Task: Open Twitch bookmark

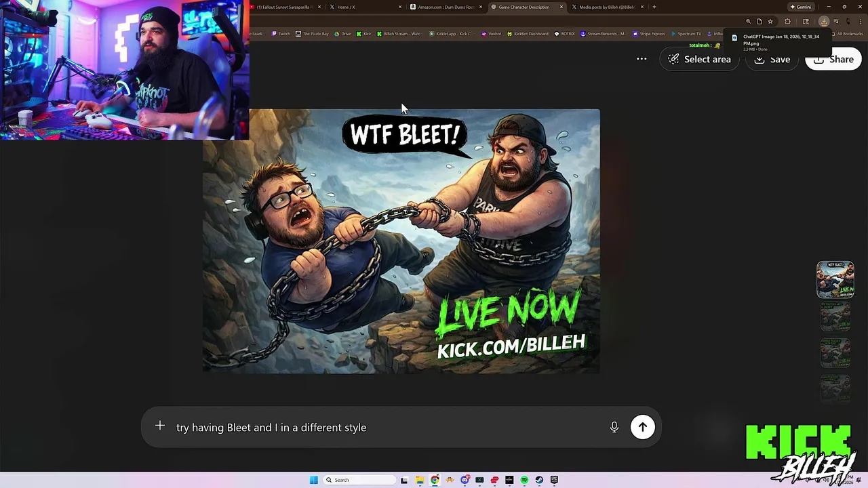Action: tap(281, 34)
